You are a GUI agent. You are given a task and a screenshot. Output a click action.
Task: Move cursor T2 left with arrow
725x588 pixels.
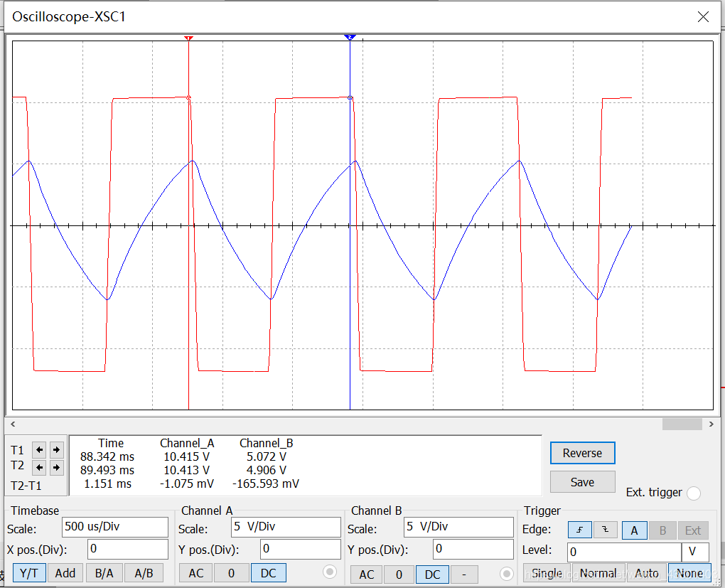39,468
